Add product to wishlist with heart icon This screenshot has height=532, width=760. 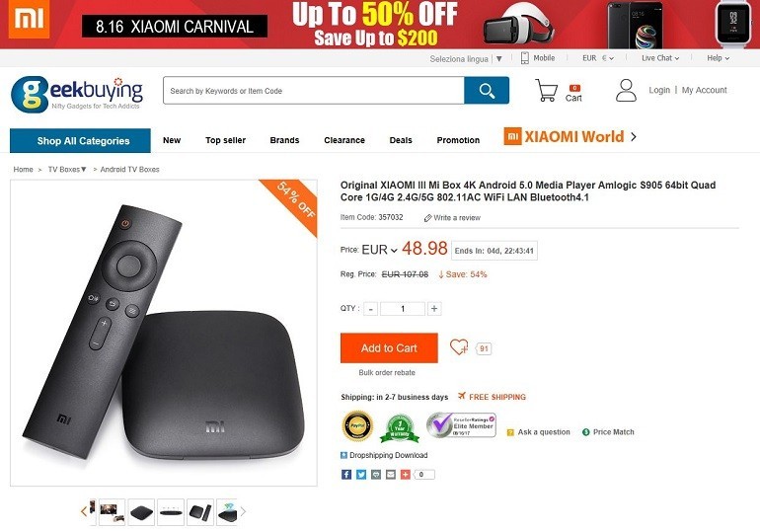[x=459, y=346]
